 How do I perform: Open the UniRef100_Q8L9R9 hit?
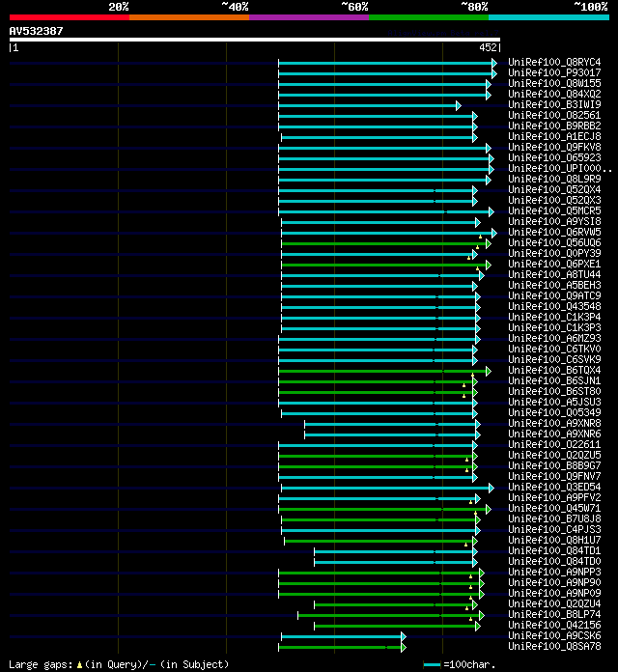pyautogui.click(x=554, y=180)
